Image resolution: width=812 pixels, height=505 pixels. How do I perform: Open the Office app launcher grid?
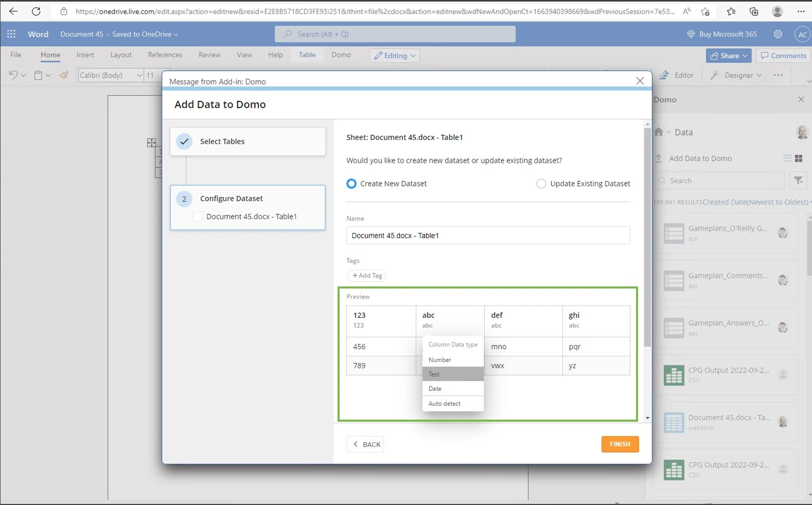point(11,34)
